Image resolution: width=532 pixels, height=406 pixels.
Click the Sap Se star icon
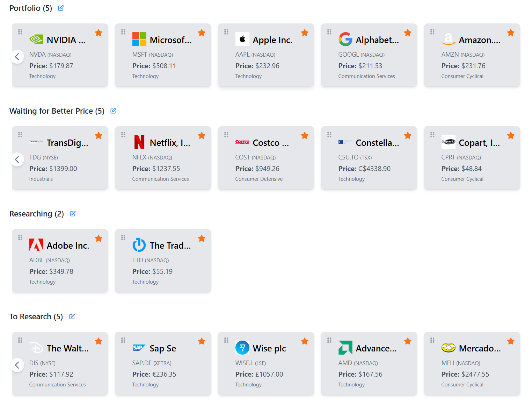[202, 341]
